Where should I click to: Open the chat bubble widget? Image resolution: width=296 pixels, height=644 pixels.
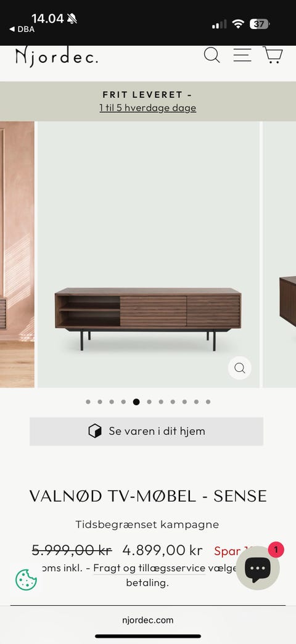[x=258, y=568]
